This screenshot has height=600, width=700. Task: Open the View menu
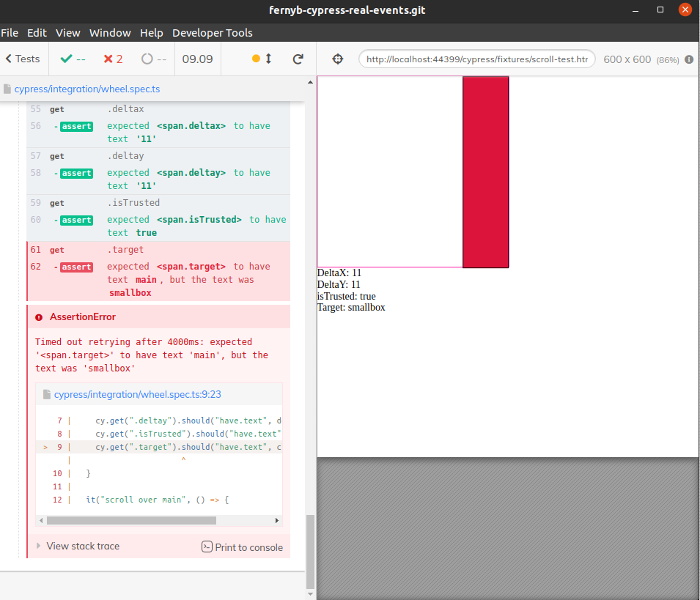[68, 33]
